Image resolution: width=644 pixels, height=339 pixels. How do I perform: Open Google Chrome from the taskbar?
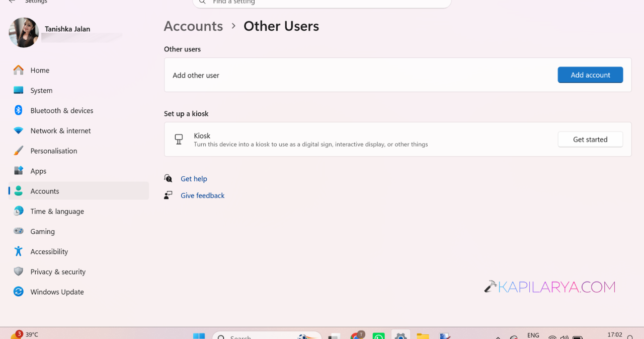[x=357, y=335]
